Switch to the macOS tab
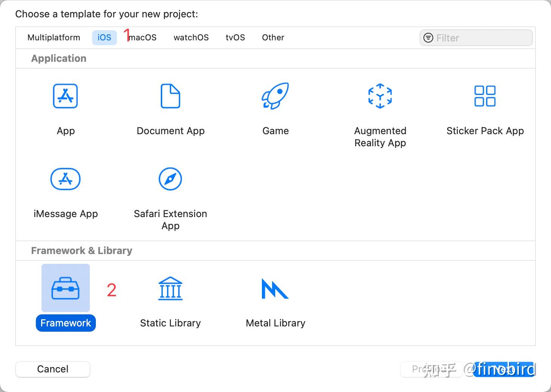The width and height of the screenshot is (551, 392). (x=142, y=38)
